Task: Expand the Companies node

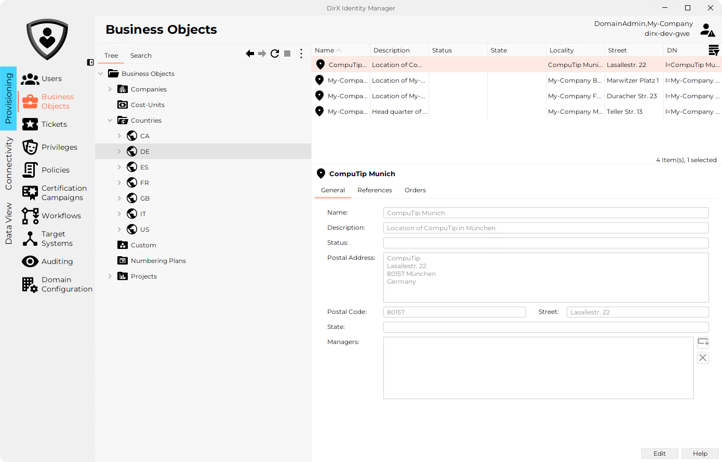Action: coord(110,89)
